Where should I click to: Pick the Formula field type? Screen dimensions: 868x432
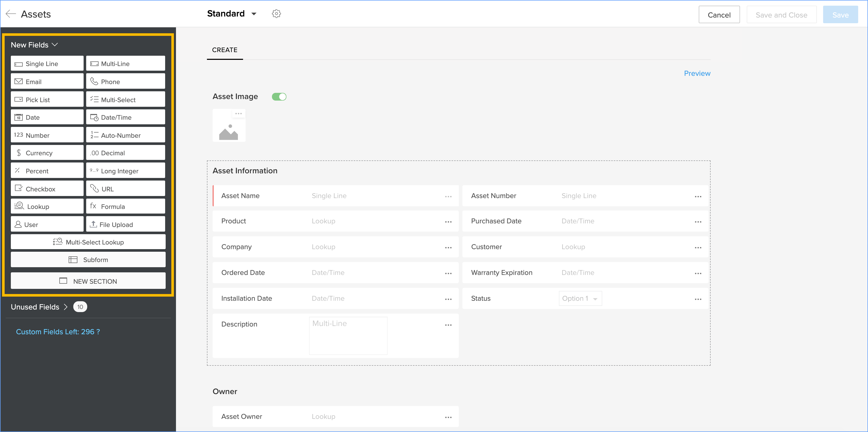click(x=125, y=206)
